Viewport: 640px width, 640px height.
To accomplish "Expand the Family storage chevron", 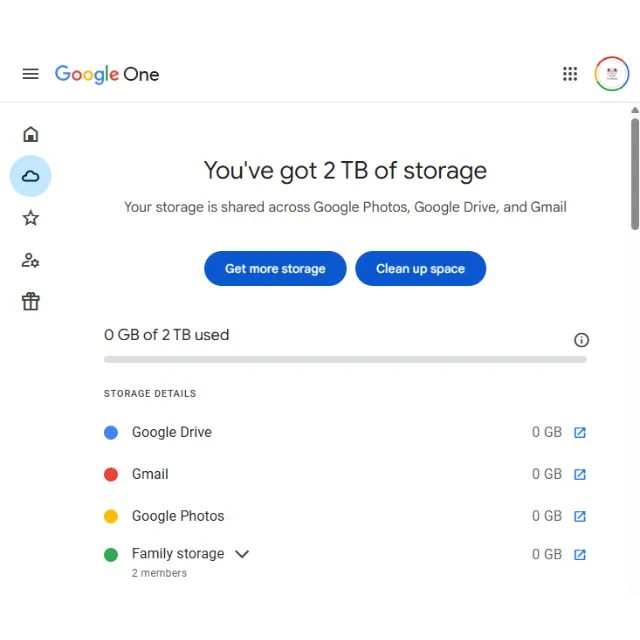I will point(241,554).
